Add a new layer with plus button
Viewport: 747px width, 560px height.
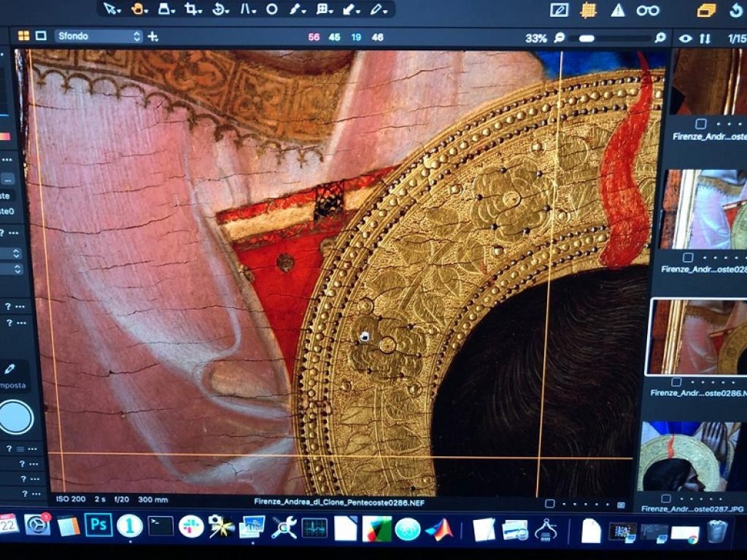[152, 36]
